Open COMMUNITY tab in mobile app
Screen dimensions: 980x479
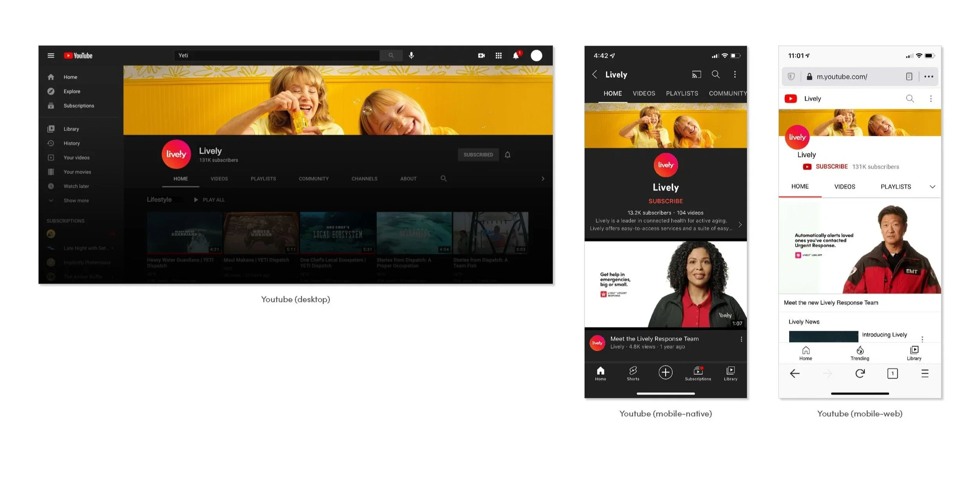(727, 93)
